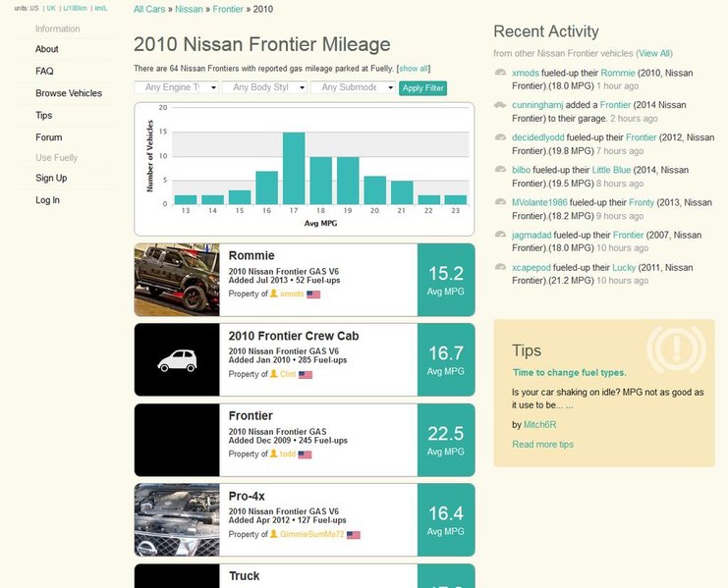Image resolution: width=728 pixels, height=588 pixels.
Task: Click Sign Up in sidebar
Action: pos(51,178)
